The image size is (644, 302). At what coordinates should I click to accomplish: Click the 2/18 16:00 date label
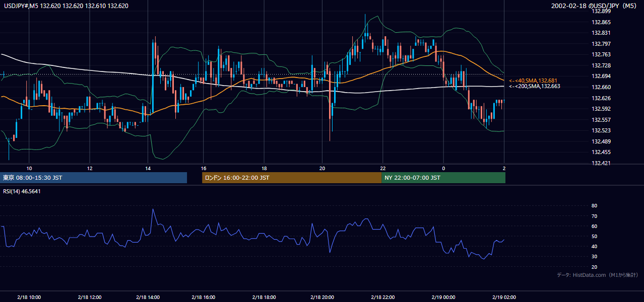[x=204, y=297]
